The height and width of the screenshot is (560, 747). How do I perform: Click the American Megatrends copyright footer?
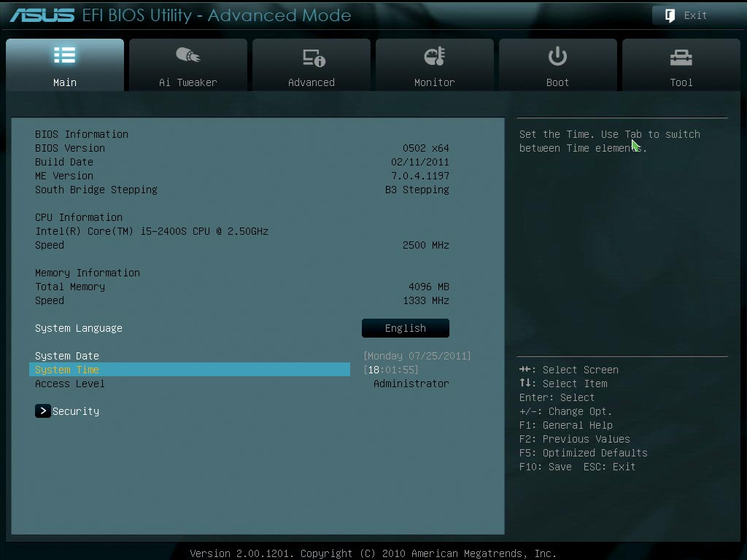373,553
